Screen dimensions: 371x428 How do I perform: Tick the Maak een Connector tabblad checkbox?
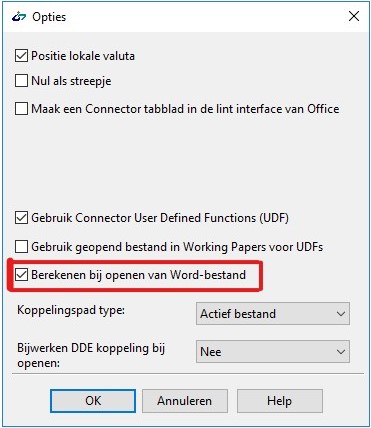tap(21, 109)
